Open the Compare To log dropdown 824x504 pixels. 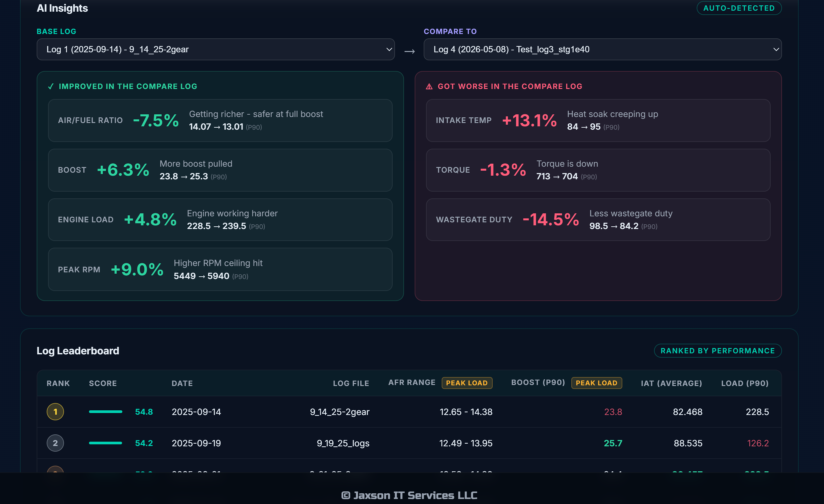click(x=602, y=49)
